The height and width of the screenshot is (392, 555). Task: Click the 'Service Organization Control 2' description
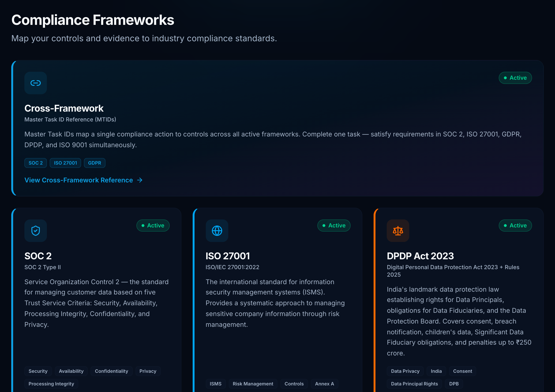point(97,303)
